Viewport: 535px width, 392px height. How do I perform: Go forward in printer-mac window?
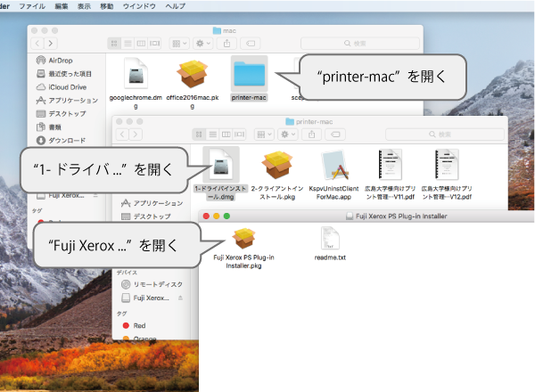tap(136, 135)
